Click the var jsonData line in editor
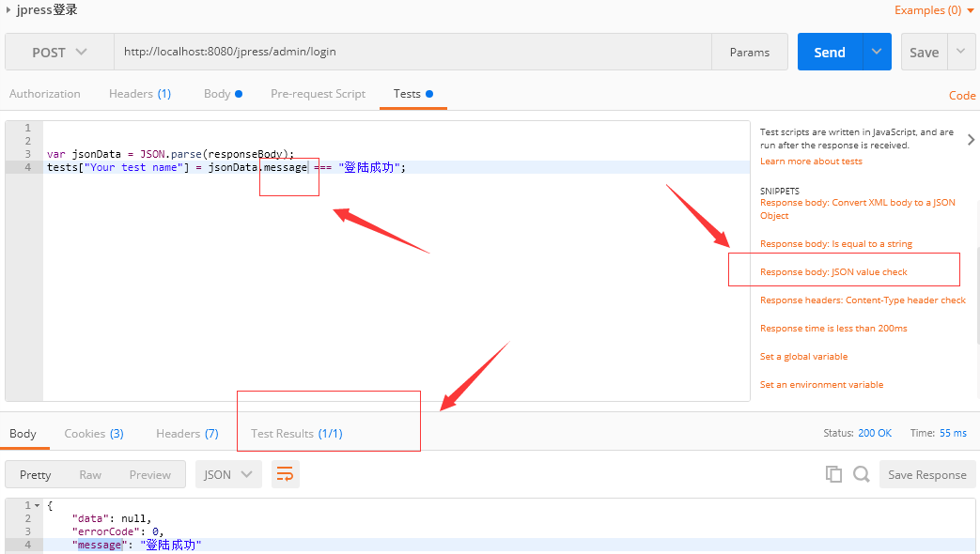This screenshot has height=554, width=980. [x=170, y=154]
